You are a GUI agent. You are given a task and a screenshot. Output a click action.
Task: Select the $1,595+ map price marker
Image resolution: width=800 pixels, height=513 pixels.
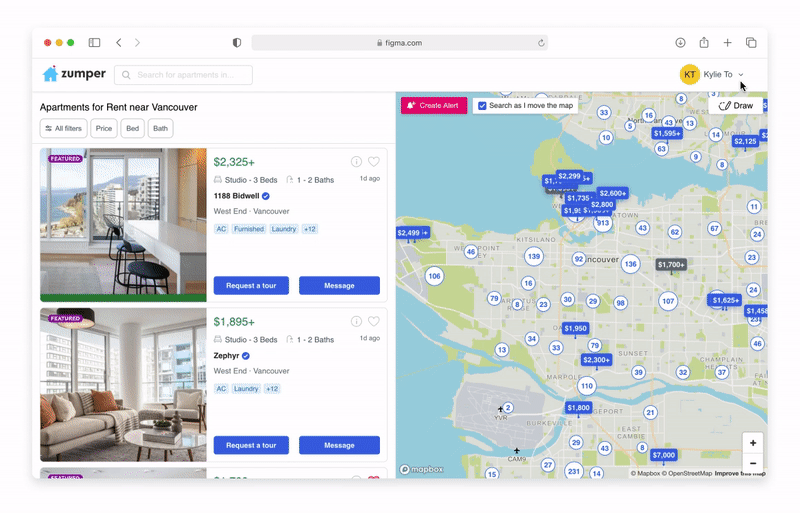[667, 133]
